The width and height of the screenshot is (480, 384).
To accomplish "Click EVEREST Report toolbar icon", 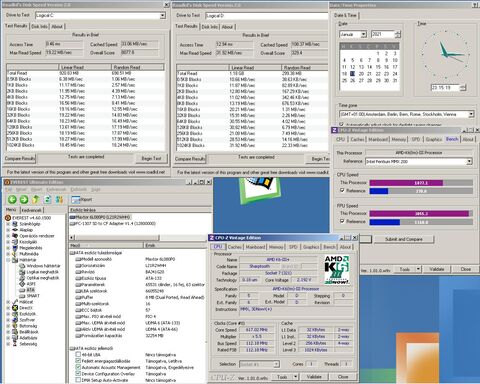I will coord(82,199).
